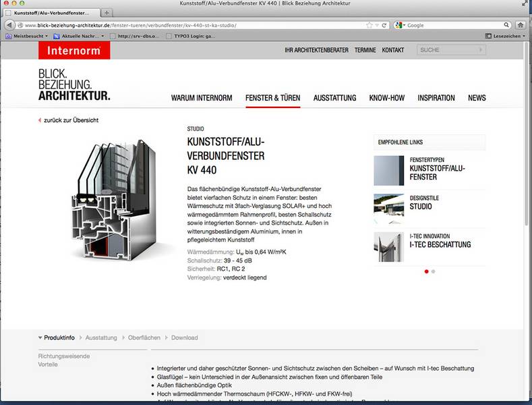Select the Kunststoff/Alu-Verbundfenster browser tab
Screen dimensions: 532x405
click(x=51, y=13)
